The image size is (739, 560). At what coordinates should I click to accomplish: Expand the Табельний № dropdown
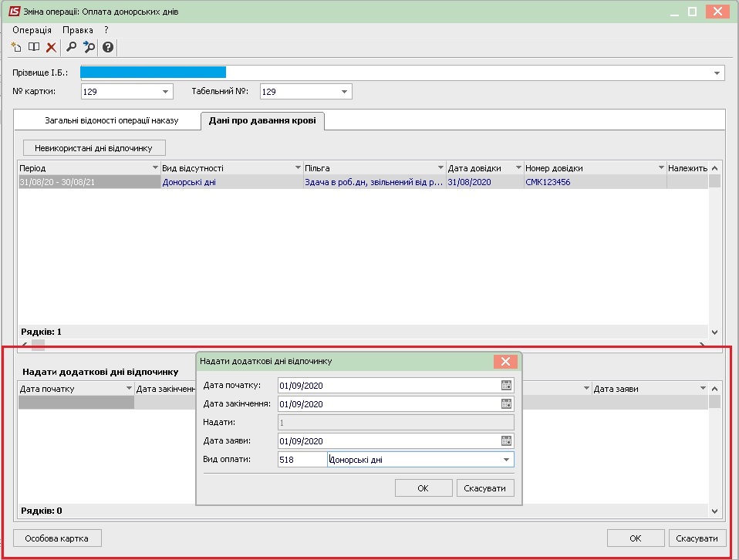[x=345, y=92]
